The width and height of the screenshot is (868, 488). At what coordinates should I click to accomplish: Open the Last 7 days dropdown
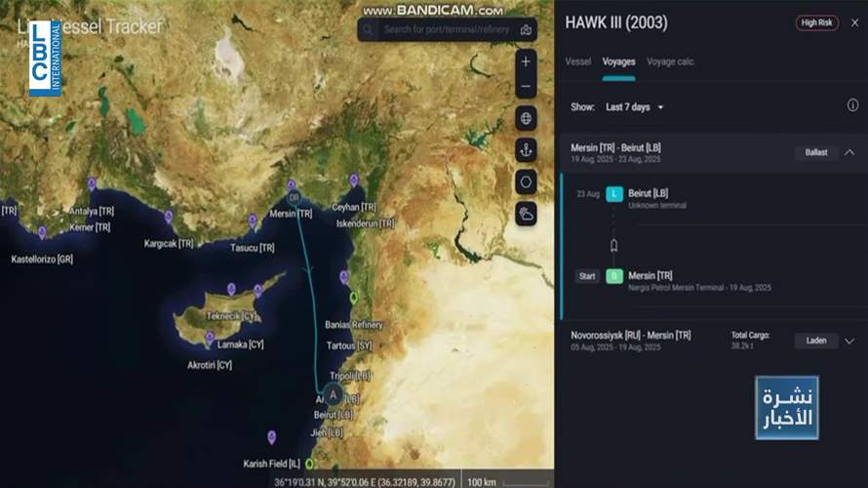(634, 107)
